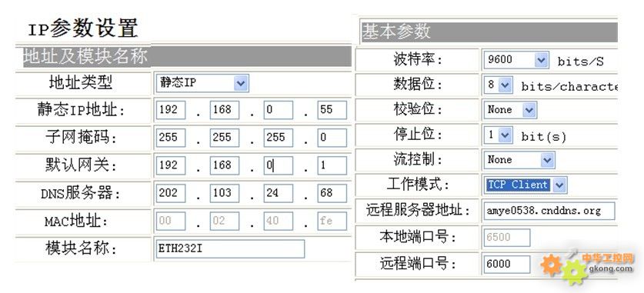Click the last octet 0 of 子网掩码

click(332, 138)
